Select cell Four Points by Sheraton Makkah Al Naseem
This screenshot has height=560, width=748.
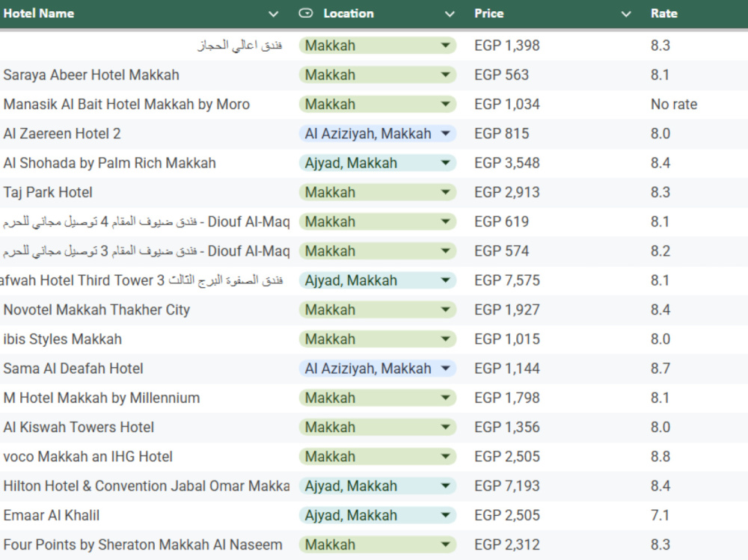point(143,545)
